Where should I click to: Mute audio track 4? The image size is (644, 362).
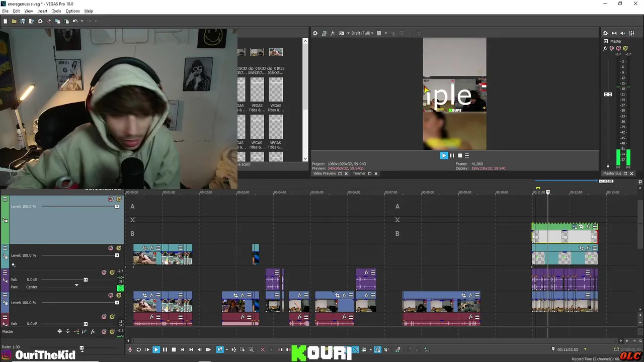click(104, 273)
